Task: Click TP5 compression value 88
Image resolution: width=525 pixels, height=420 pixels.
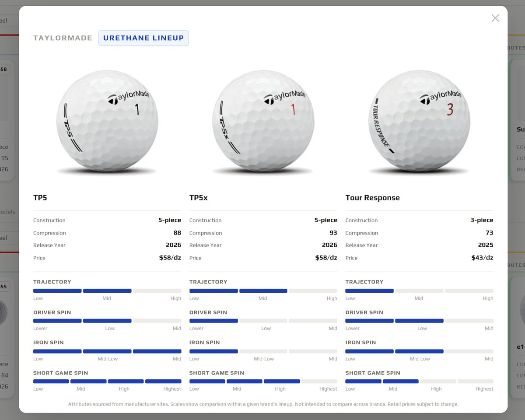Action: 177,233
